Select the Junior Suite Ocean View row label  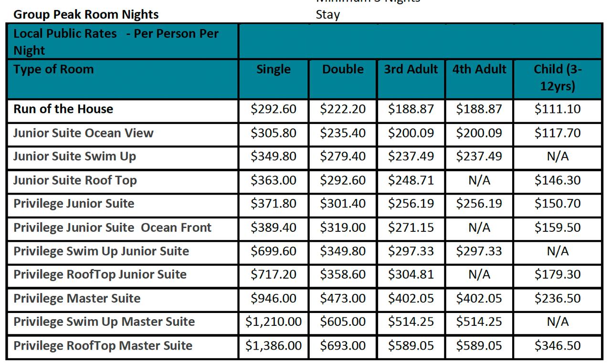[84, 133]
